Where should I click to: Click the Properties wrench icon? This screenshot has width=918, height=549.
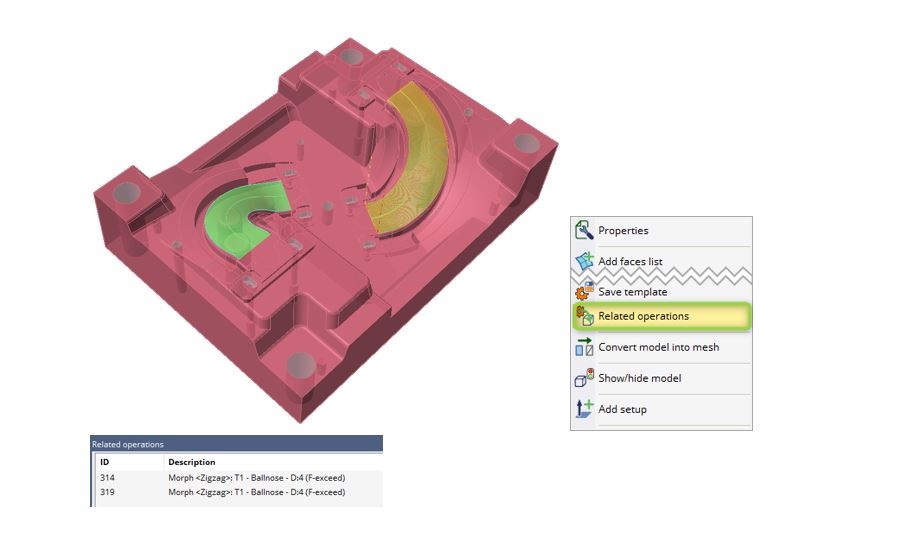pos(584,231)
